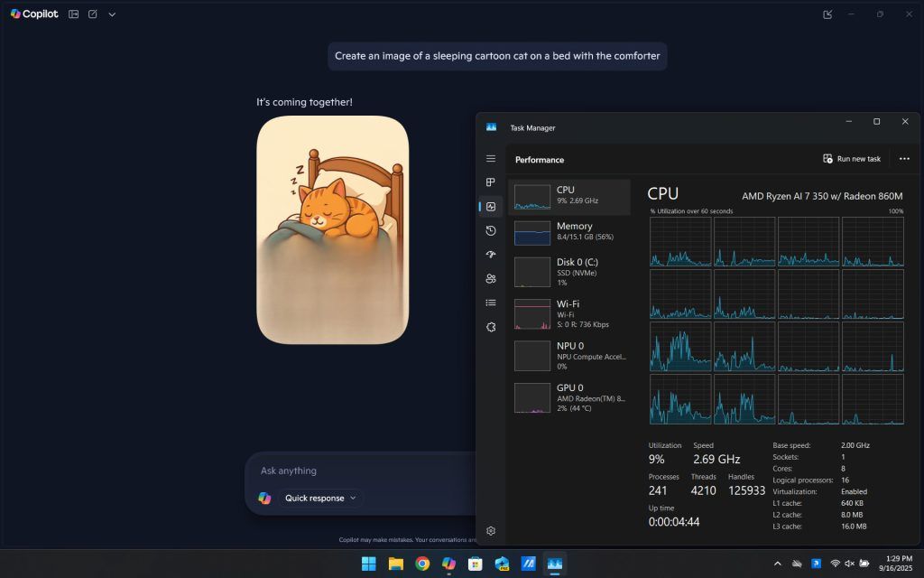Viewport: 924px width, 578px height.
Task: Select the Memory performance entry
Action: tap(569, 233)
